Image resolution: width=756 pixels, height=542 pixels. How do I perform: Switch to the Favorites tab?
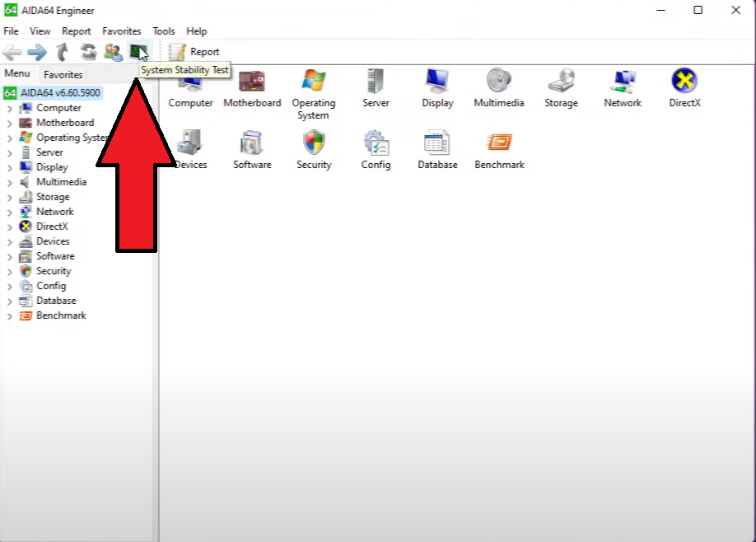[63, 75]
